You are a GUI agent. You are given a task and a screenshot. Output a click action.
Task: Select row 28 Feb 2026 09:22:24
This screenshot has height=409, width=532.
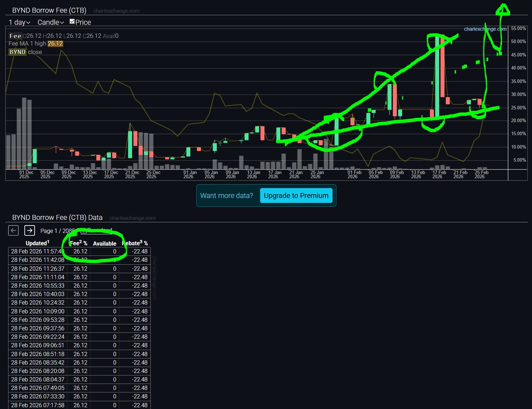pos(79,337)
